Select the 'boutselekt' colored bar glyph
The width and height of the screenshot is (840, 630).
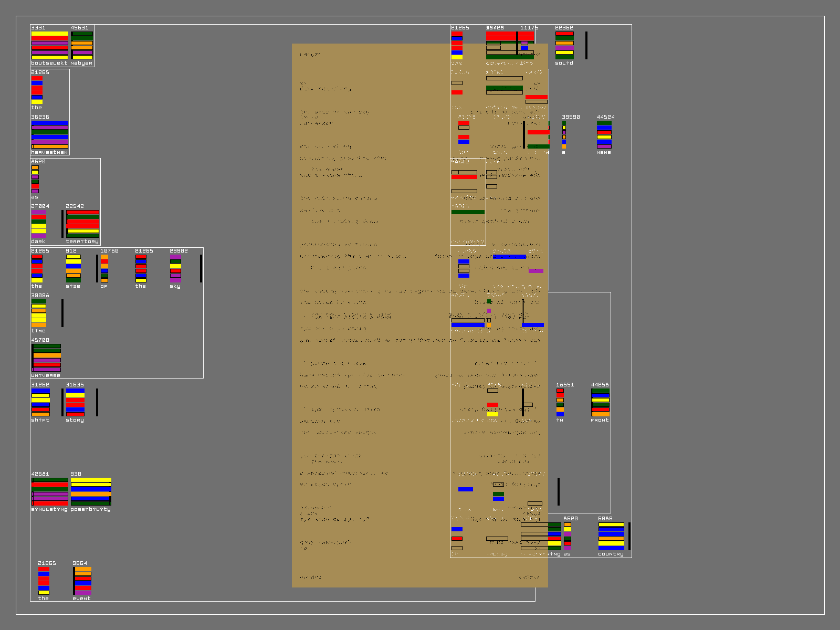50,45
